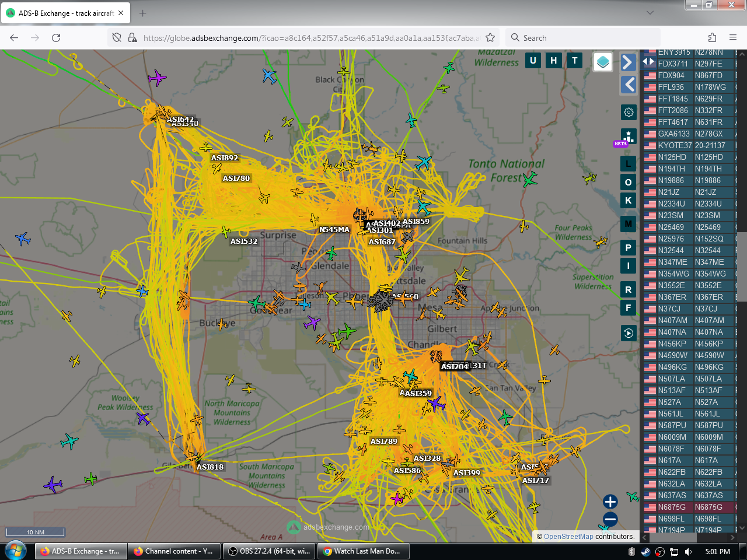Click ASI789 aircraft label on map
The width and height of the screenshot is (747, 560).
[x=384, y=442]
